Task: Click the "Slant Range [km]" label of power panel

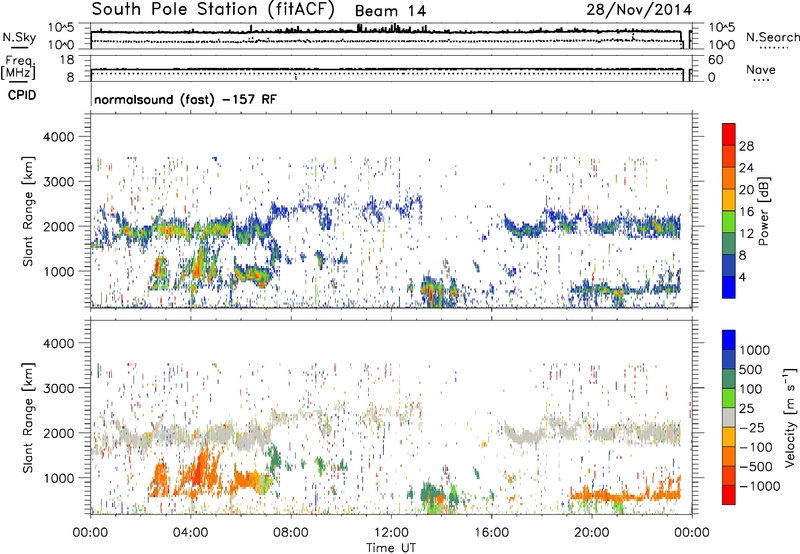Action: point(29,211)
